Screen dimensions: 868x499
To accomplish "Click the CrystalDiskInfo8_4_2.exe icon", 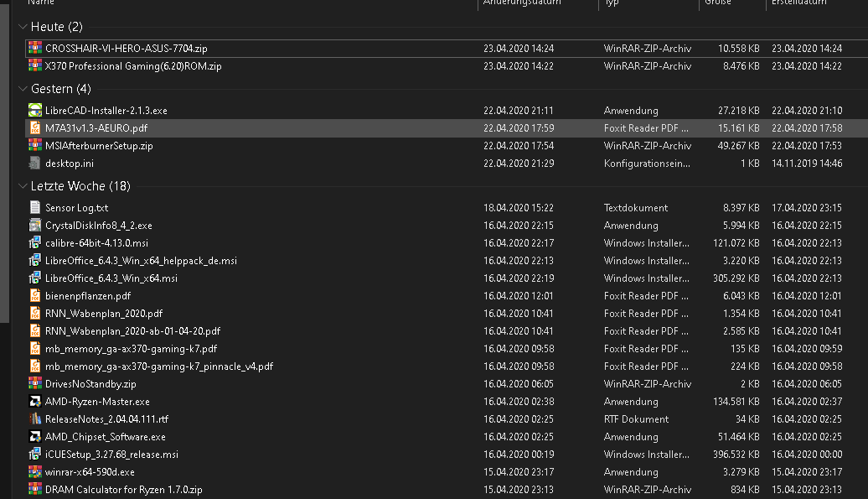I will [x=35, y=226].
